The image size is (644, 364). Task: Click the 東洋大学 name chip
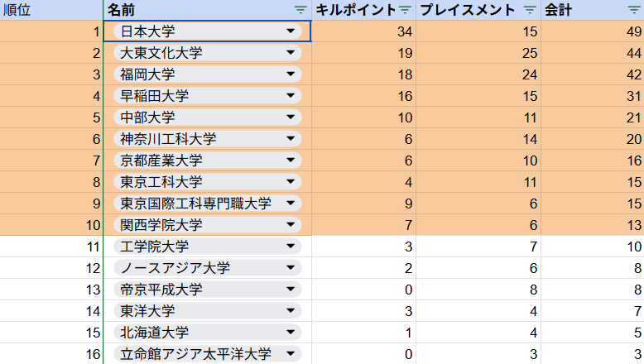(208, 311)
